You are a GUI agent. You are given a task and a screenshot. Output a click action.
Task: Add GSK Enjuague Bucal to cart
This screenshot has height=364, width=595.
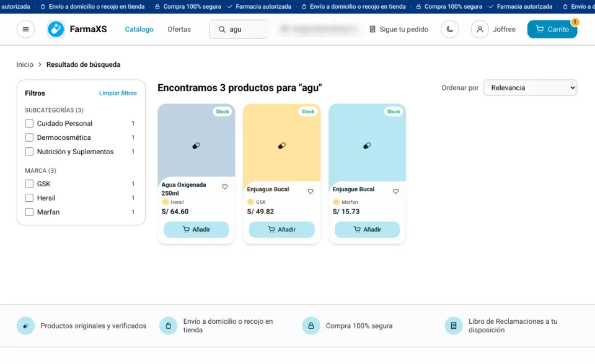281,230
